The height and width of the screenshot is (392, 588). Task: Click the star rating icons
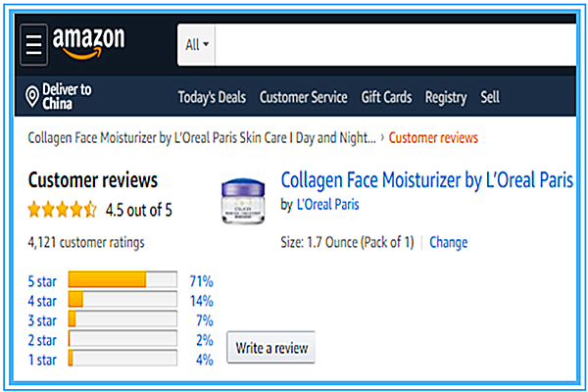(x=62, y=210)
